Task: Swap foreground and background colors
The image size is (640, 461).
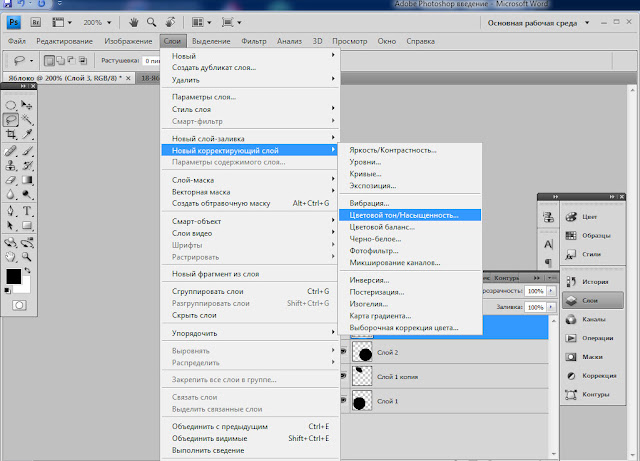Action: coord(27,270)
